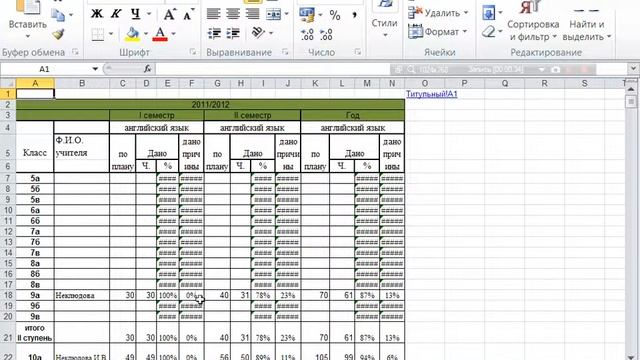Align text to the left
The width and height of the screenshot is (640, 360).
pyautogui.click(x=214, y=14)
